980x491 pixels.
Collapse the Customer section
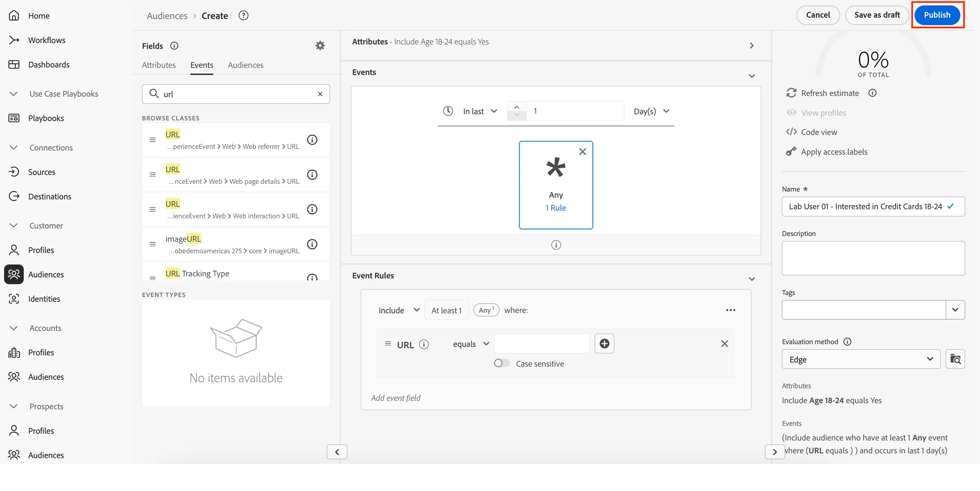tap(14, 225)
